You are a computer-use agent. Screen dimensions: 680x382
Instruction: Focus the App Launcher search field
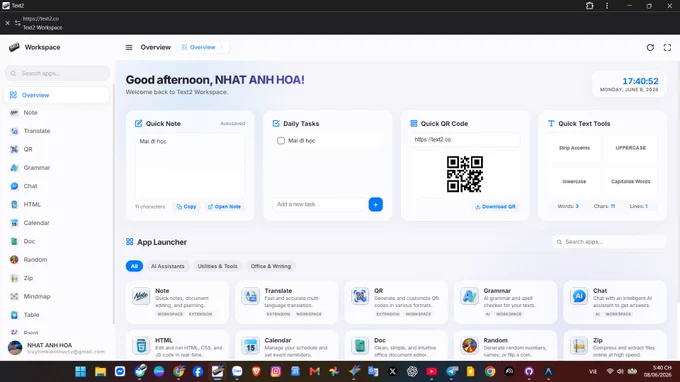point(609,242)
